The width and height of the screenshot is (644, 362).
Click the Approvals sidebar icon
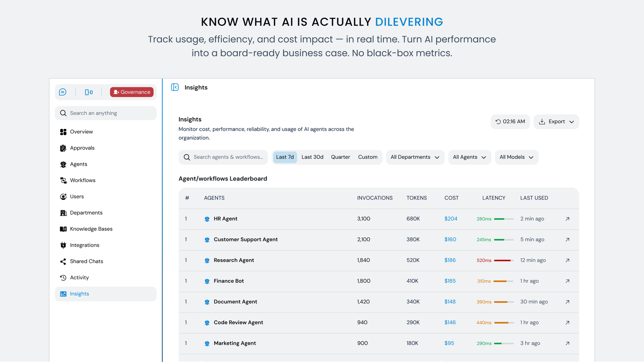[x=63, y=148]
